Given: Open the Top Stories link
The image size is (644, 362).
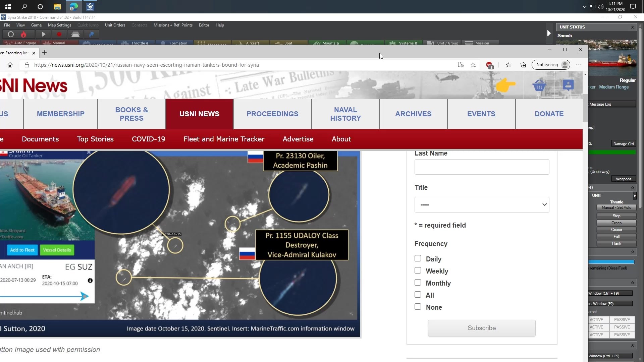Looking at the screenshot, I should (x=95, y=139).
